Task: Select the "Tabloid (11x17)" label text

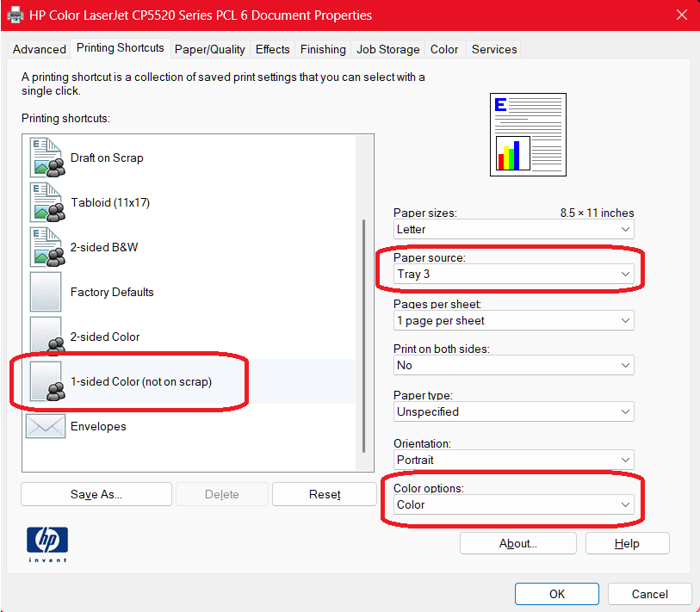Action: (x=110, y=202)
